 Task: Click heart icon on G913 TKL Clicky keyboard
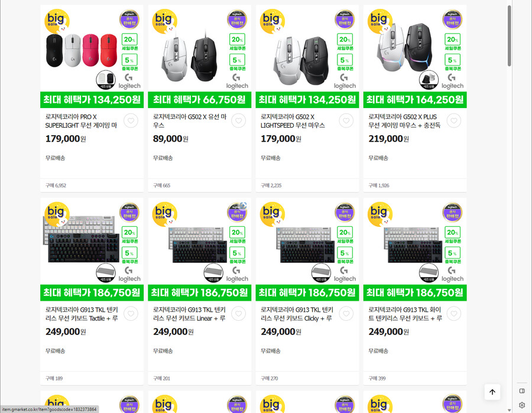pos(346,313)
